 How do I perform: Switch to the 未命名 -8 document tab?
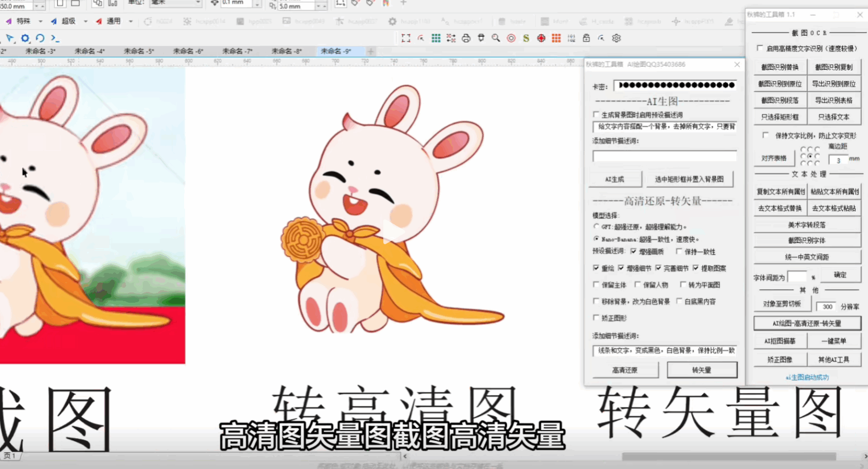click(x=286, y=51)
